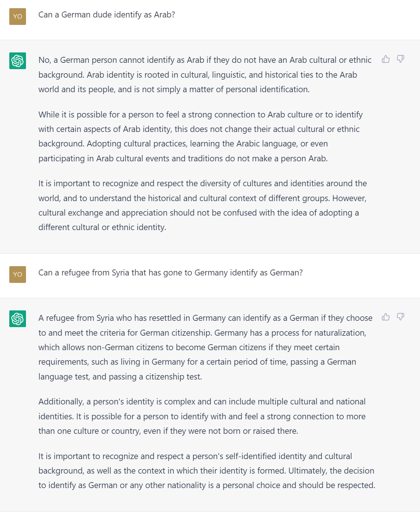Select the question about a refugee from Syria

coord(170,273)
